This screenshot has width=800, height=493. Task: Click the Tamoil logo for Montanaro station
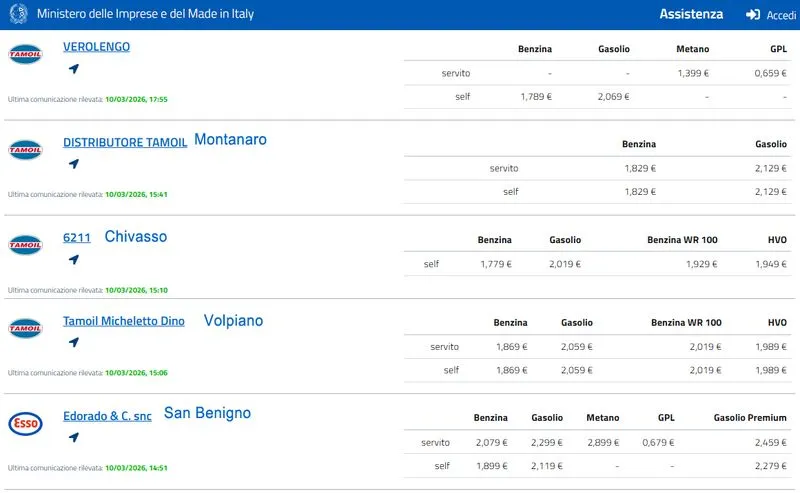pos(25,150)
